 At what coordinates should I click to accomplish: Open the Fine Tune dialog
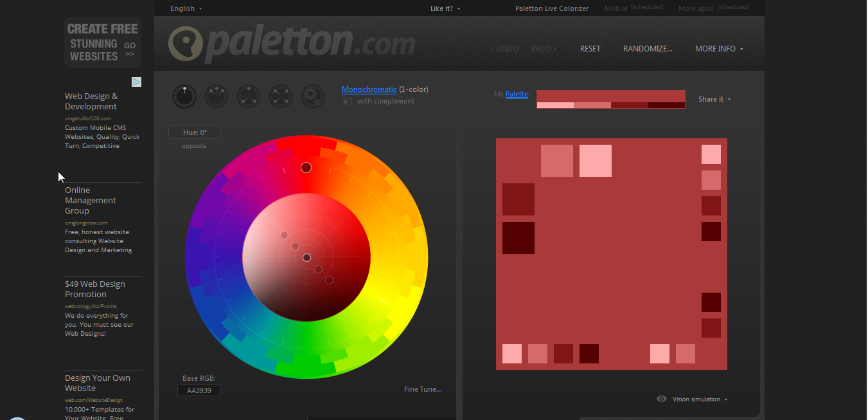click(x=423, y=389)
